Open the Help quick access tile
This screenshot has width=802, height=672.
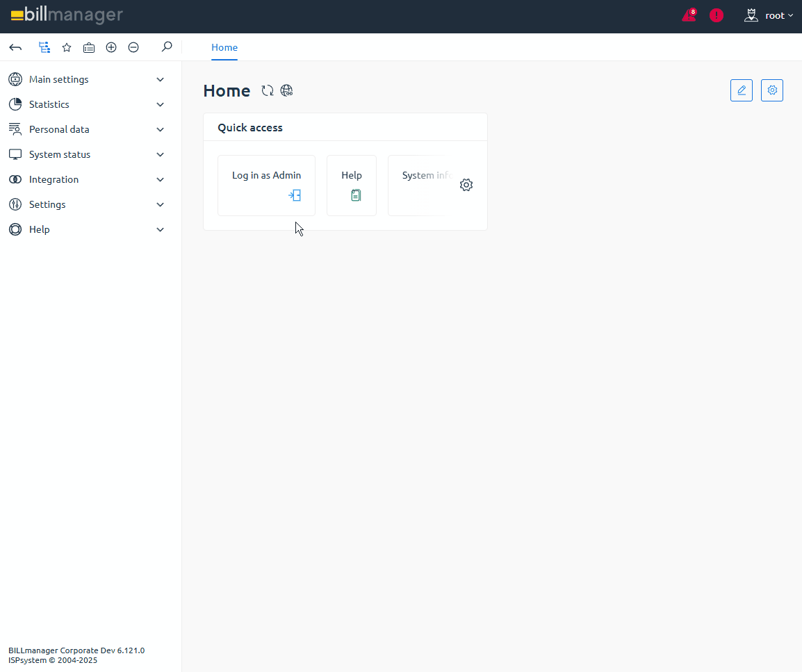[x=352, y=185]
